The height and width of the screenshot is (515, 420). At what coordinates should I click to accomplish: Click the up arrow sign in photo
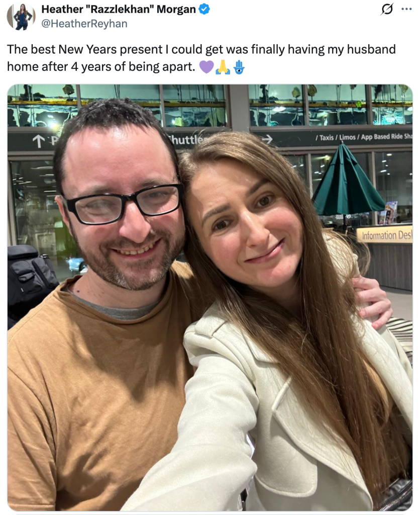[x=38, y=142]
